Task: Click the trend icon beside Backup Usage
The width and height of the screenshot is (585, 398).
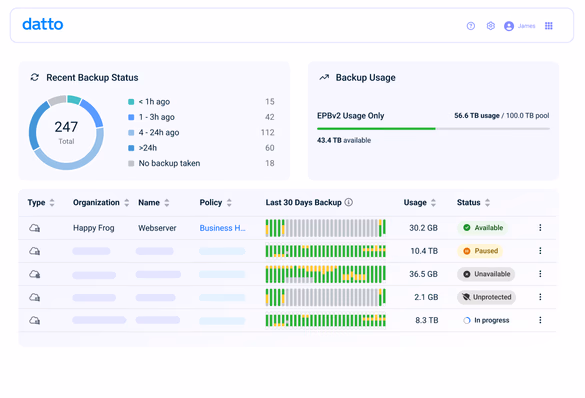Action: [324, 77]
